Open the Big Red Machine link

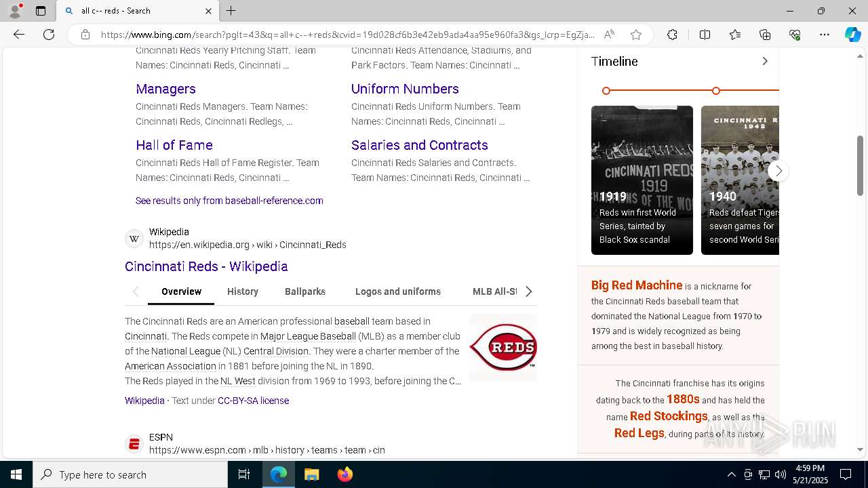pyautogui.click(x=637, y=285)
